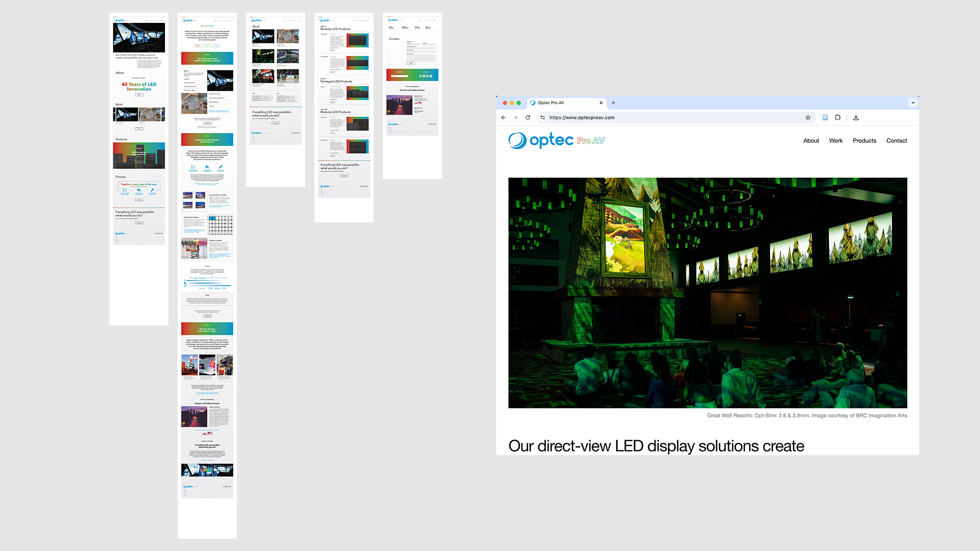The image size is (980, 551).
Task: Click the 'Work' heading in Work page mockup
Action: 256,27
